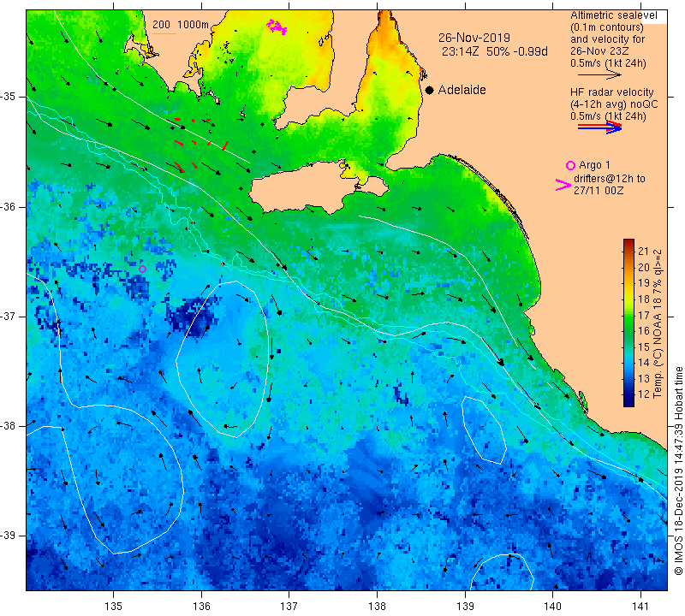Click the 'Temp. (°C) NOAA 18' axis label
This screenshot has height=616, width=685.
(657, 324)
